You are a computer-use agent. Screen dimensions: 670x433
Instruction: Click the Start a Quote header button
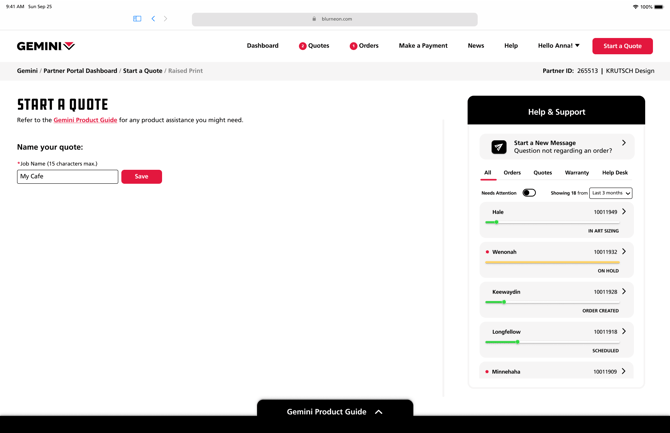622,46
